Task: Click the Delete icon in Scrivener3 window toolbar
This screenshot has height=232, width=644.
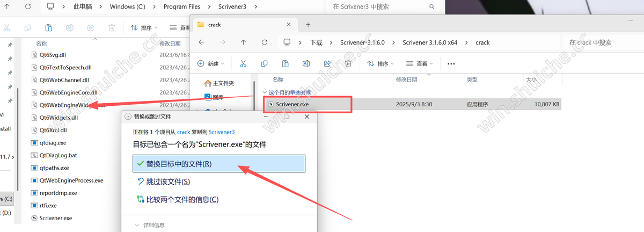Action: tap(112, 27)
